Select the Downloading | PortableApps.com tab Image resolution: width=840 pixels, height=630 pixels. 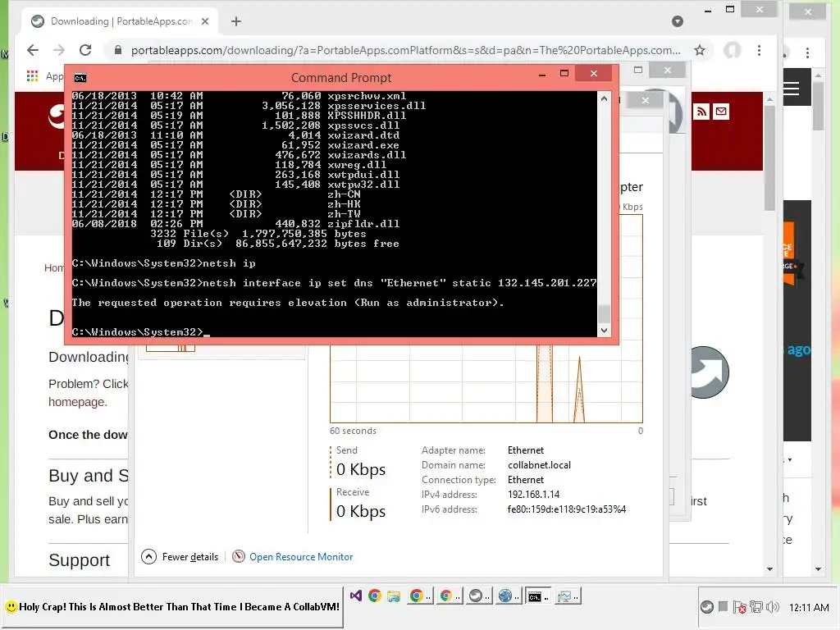click(120, 21)
